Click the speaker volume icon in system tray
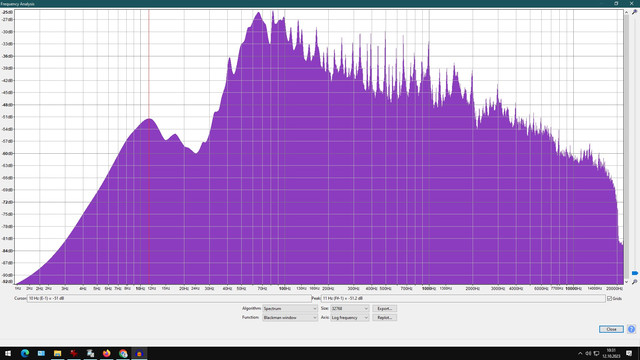Screen dimensions: 640x360 588,353
